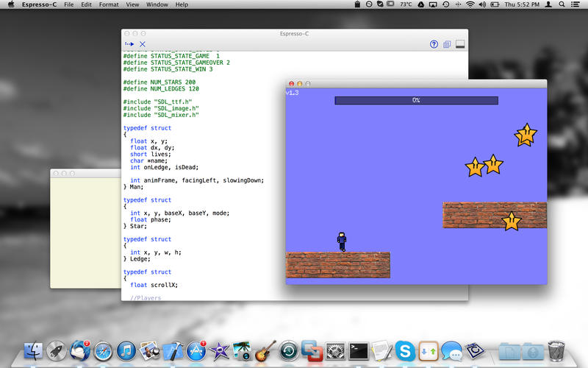Viewport: 588px width, 368px height.
Task: Click the blue X stop icon
Action: point(143,45)
